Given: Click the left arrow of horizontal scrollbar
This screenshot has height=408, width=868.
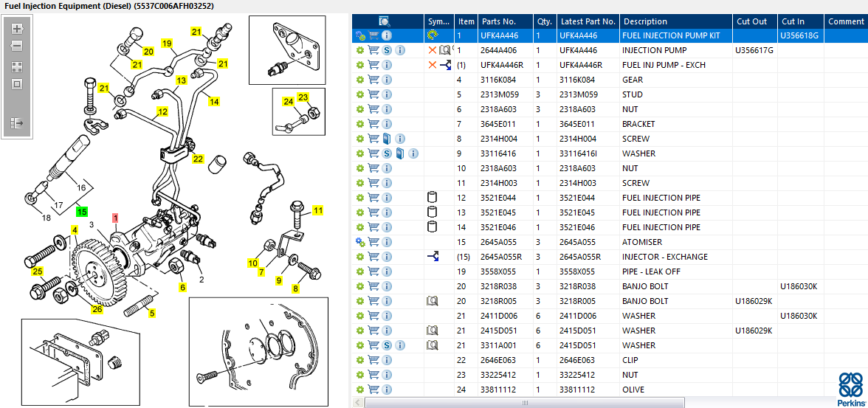Looking at the screenshot, I should pyautogui.click(x=357, y=402).
